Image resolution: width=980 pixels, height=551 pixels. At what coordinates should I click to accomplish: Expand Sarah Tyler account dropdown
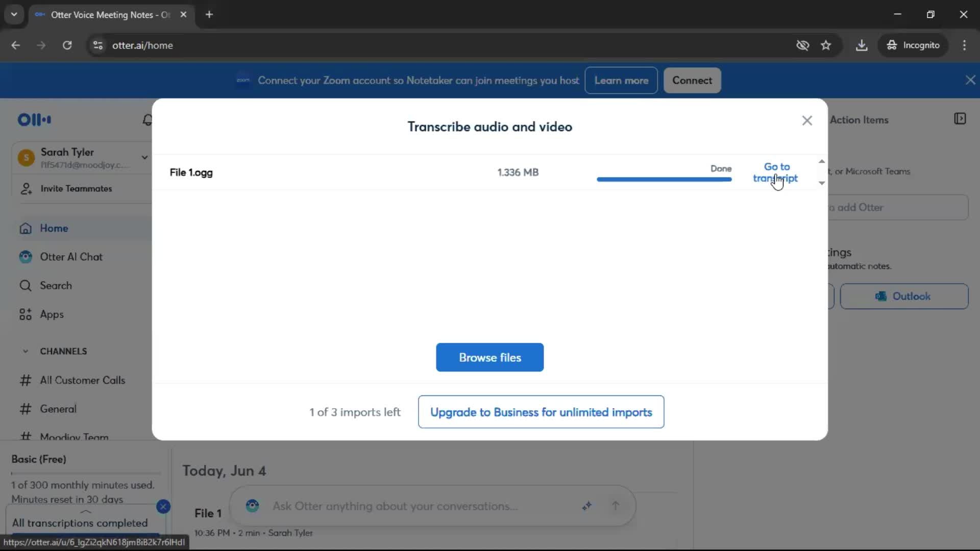click(144, 157)
